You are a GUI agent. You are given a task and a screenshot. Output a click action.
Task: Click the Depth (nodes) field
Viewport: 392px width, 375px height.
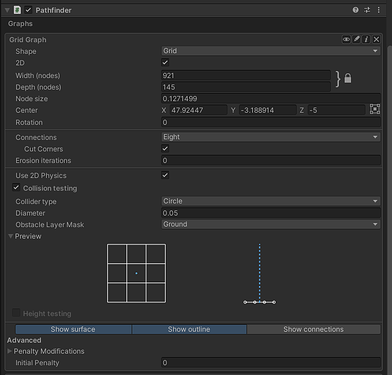coord(246,87)
